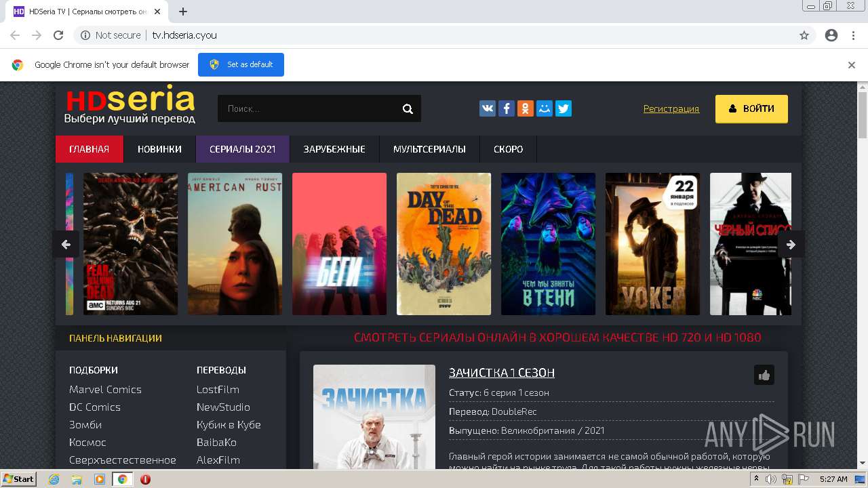Slide carousel to next posters
This screenshot has height=488, width=868.
(791, 245)
